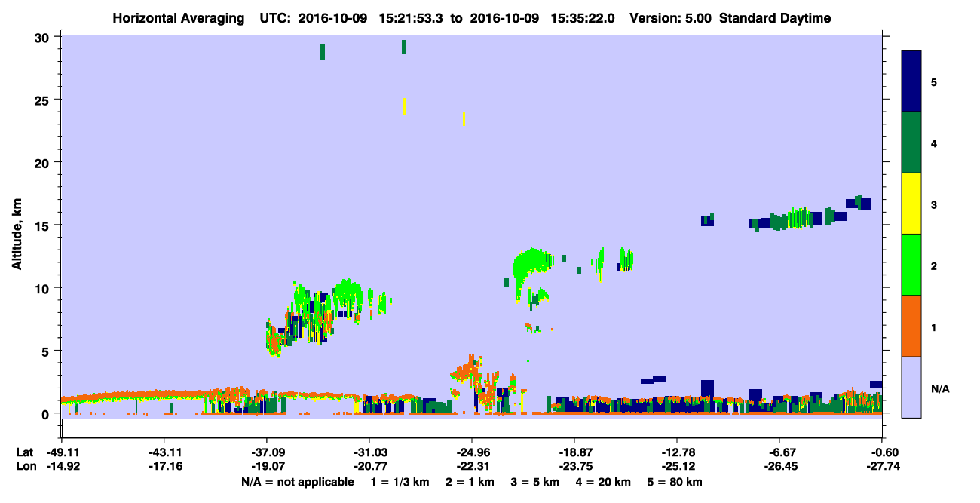Click longitude value -26.45
This screenshot has height=503, width=980.
click(779, 466)
